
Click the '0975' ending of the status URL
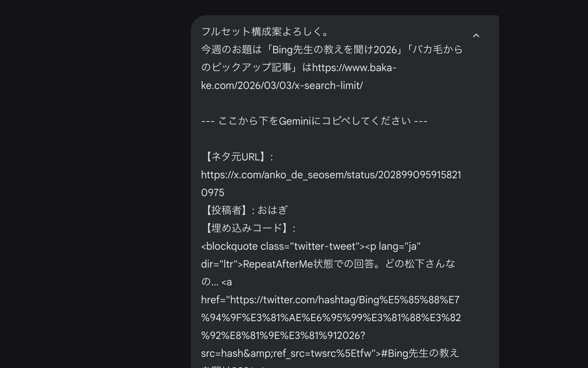pos(213,193)
